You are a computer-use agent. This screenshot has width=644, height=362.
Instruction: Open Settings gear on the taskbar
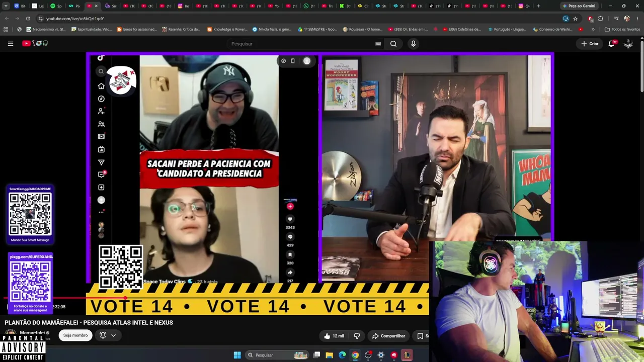[x=381, y=355]
